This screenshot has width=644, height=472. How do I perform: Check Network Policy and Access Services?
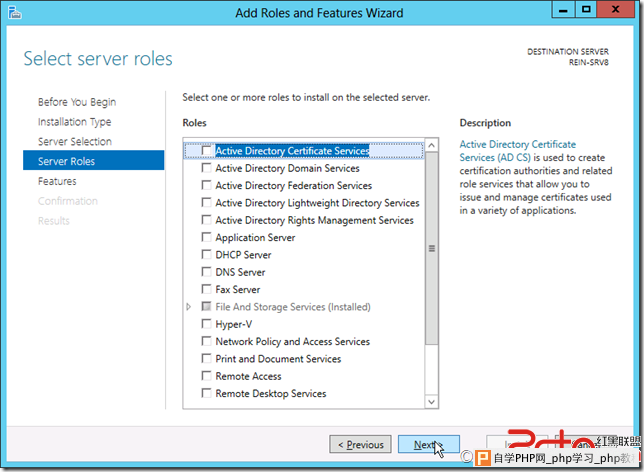(207, 341)
